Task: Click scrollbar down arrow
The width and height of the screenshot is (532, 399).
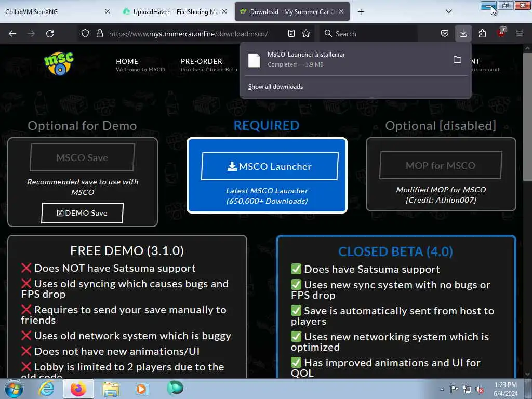Action: tap(527, 374)
